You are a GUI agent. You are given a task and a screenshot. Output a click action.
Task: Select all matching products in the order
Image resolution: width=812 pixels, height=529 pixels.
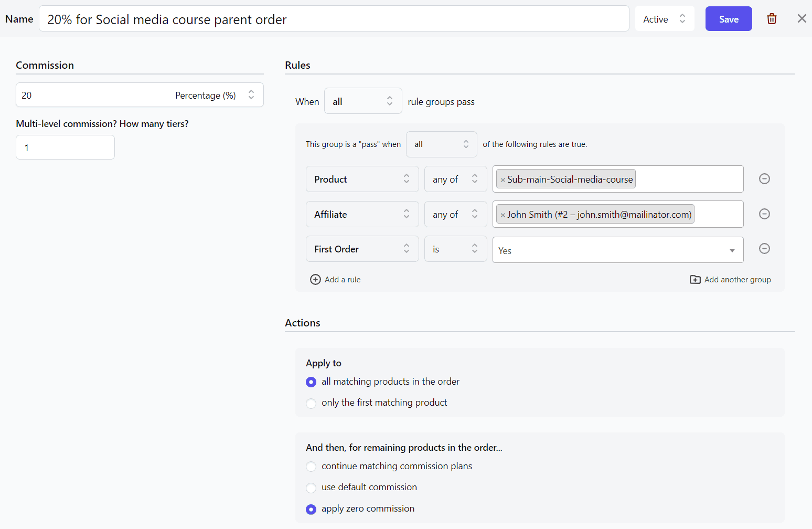(311, 382)
